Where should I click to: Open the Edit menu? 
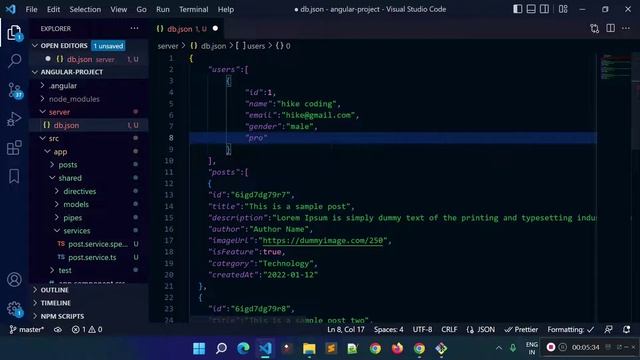53,9
